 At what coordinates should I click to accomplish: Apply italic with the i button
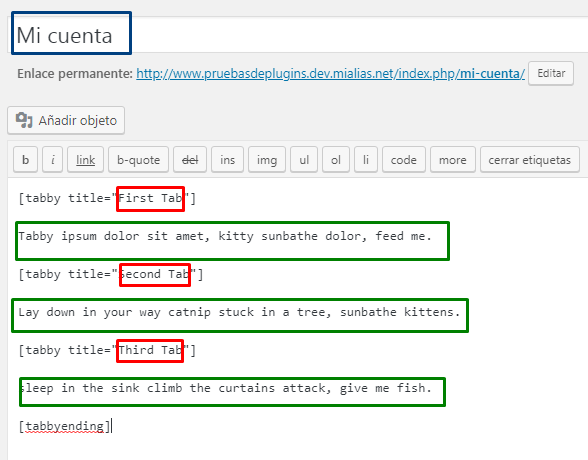[52, 160]
